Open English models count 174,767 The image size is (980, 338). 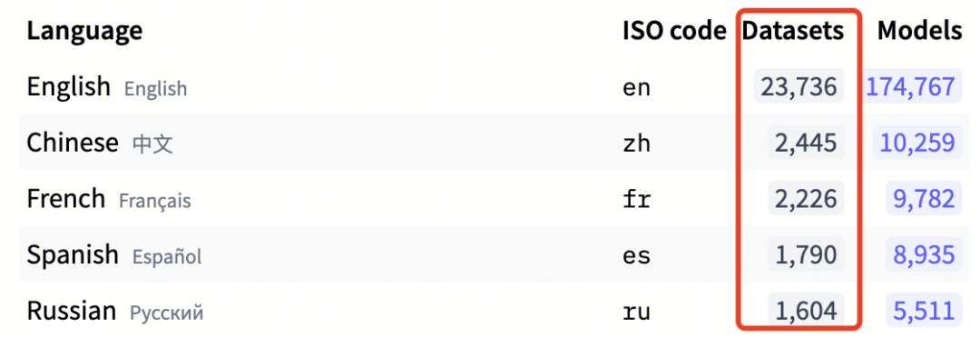pos(911,86)
